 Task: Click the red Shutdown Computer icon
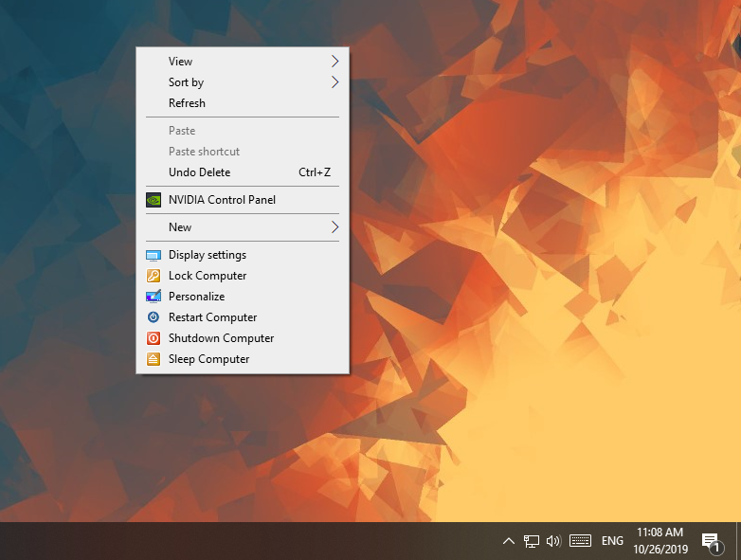pyautogui.click(x=154, y=338)
